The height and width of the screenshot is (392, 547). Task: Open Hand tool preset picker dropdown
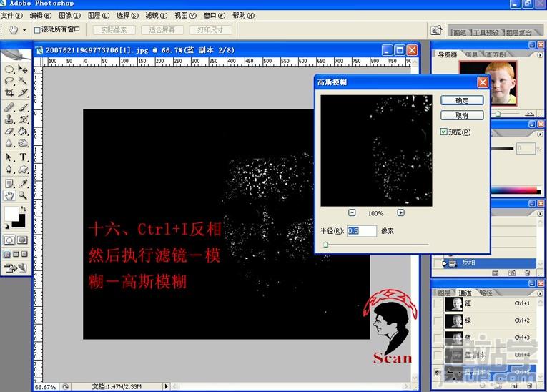24,30
